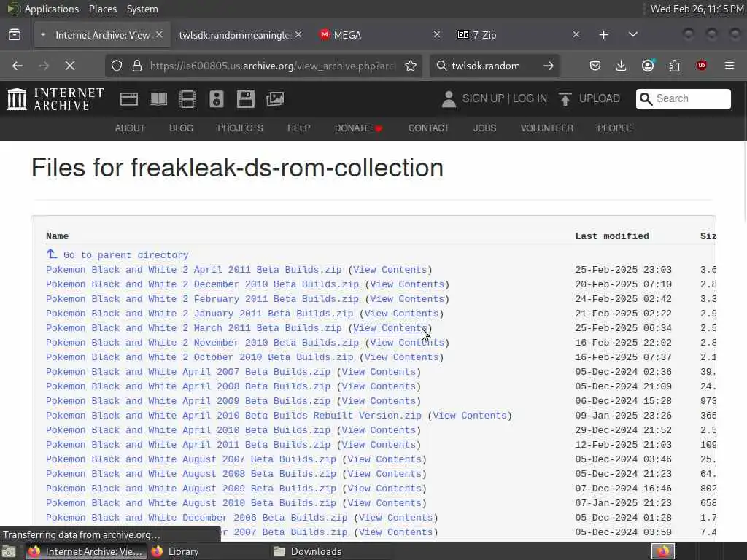Open the Wayback Machine web icon

point(129,99)
